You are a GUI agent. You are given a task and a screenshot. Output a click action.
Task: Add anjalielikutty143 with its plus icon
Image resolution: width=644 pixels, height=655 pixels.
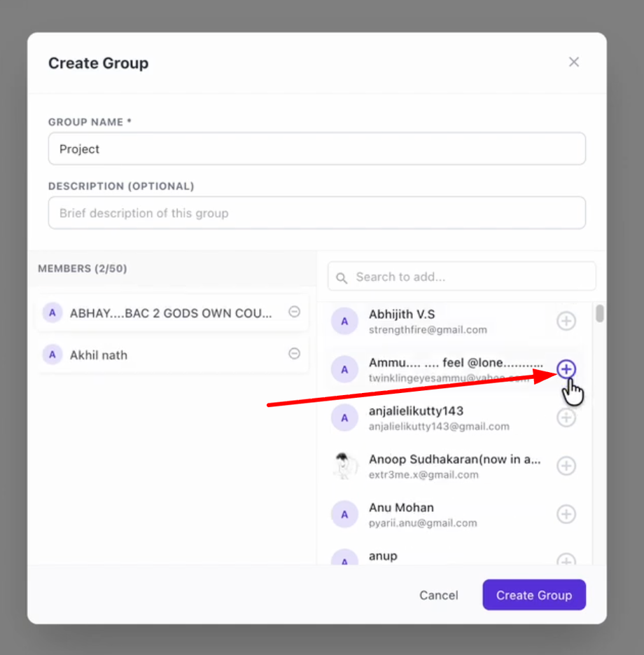[566, 418]
